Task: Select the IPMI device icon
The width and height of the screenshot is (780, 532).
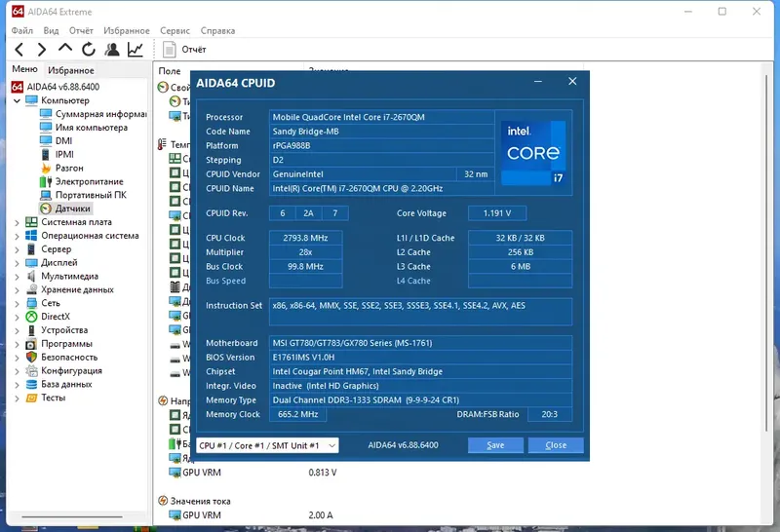Action: tap(46, 154)
